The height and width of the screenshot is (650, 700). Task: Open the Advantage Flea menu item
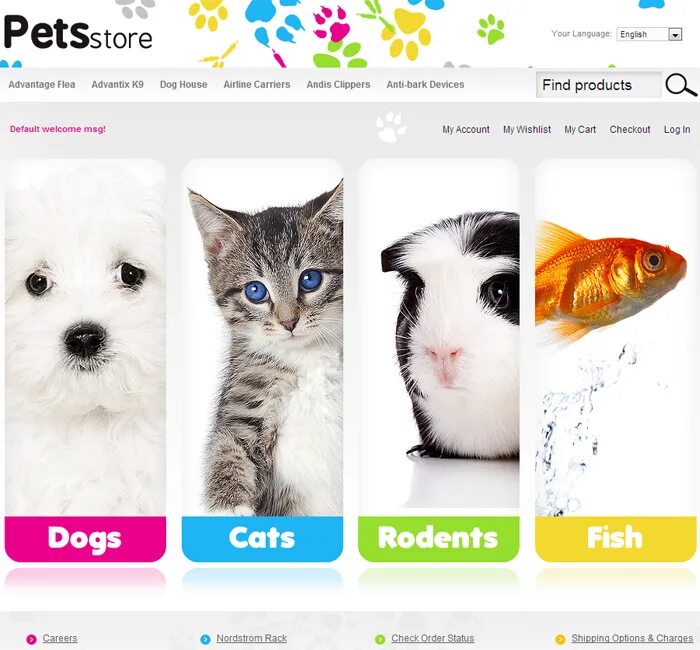coord(42,84)
